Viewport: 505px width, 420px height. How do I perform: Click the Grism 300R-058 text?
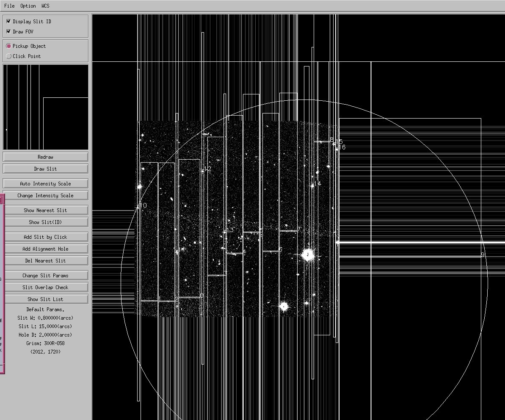[45, 343]
